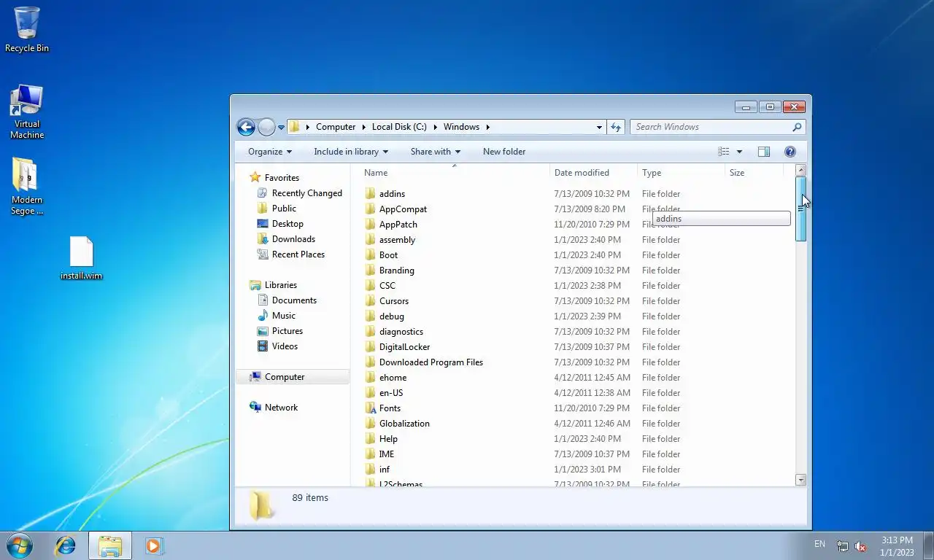Viewport: 934px width, 560px height.
Task: Click the volume icon in system tray
Action: click(x=860, y=546)
